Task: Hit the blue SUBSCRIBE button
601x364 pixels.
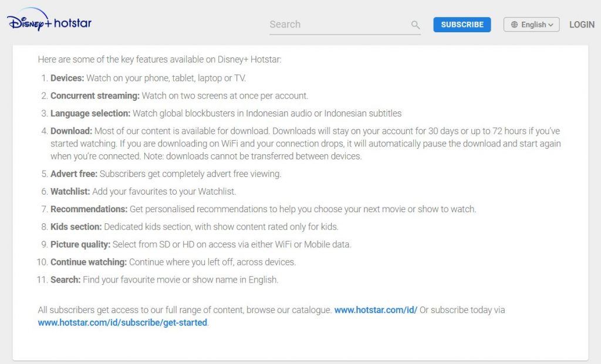Action: click(462, 25)
